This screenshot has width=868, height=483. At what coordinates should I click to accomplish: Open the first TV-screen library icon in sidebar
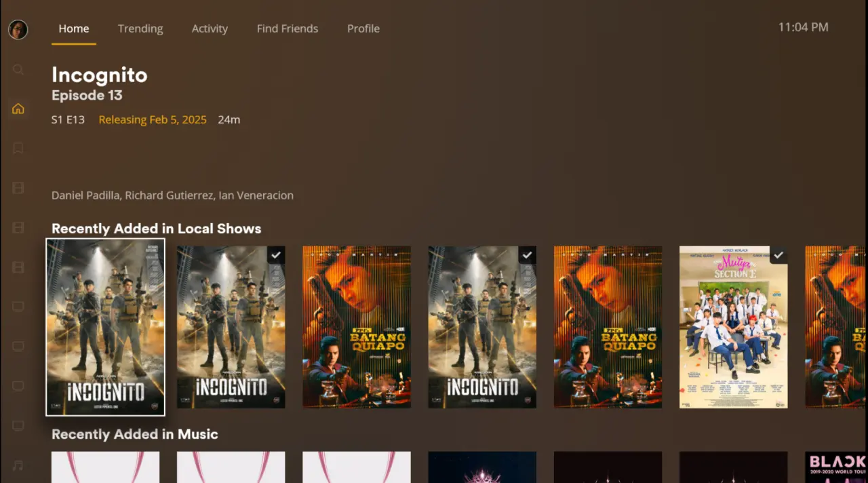pyautogui.click(x=18, y=307)
